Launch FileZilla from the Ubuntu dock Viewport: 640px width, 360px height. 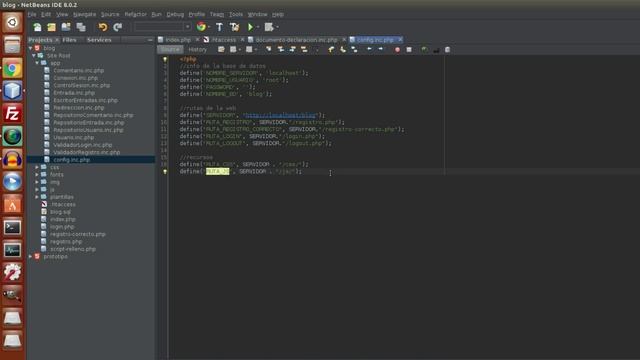[12, 113]
